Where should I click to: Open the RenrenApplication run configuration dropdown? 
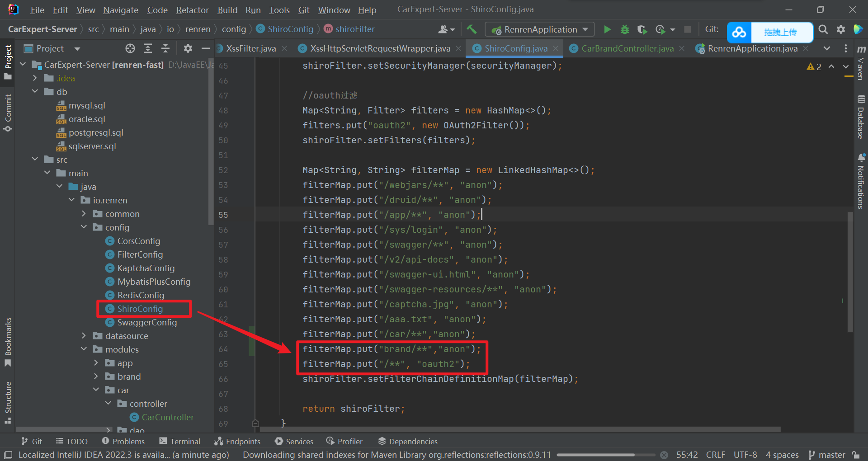click(539, 29)
